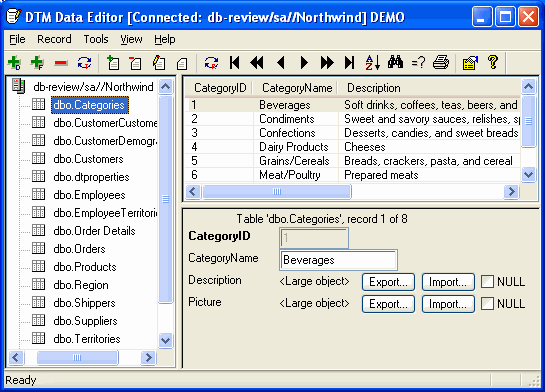545x392 pixels.
Task: Open the View menu
Action: coord(131,39)
